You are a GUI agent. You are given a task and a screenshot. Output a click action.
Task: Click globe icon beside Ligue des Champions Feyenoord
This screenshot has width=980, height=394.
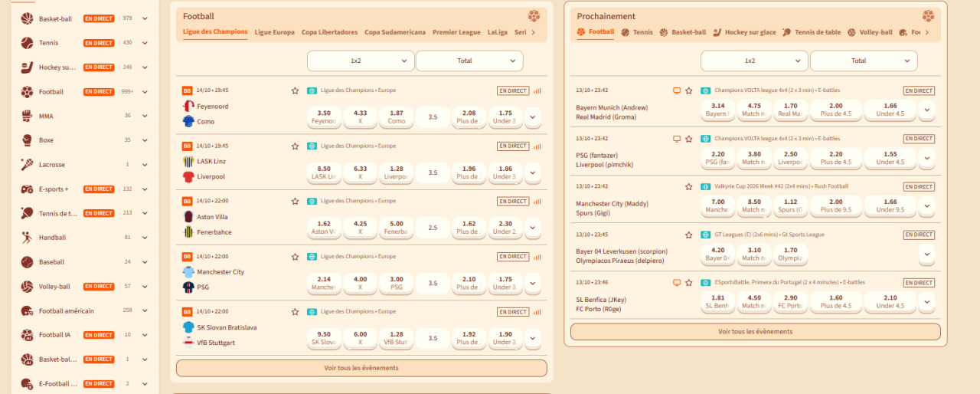(312, 90)
